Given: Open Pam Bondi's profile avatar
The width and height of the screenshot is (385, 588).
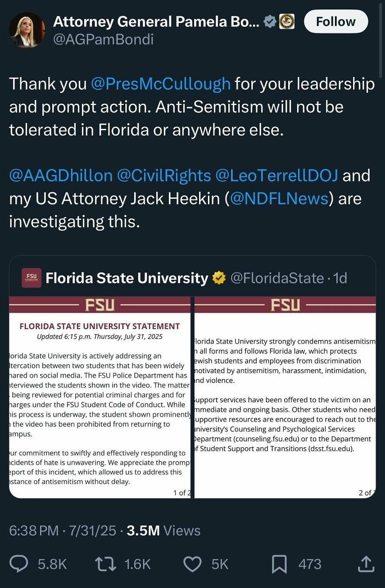Looking at the screenshot, I should pos(26,29).
